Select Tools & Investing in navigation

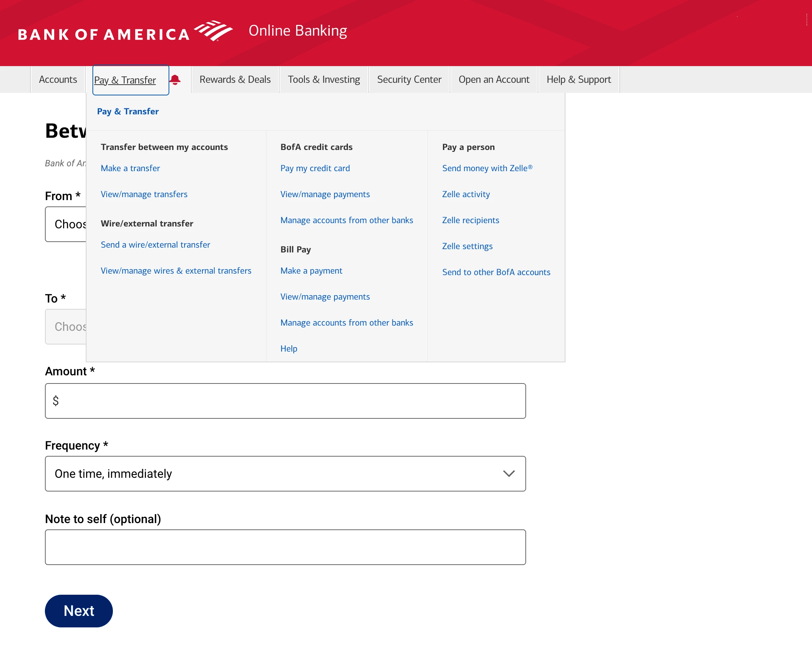click(324, 80)
